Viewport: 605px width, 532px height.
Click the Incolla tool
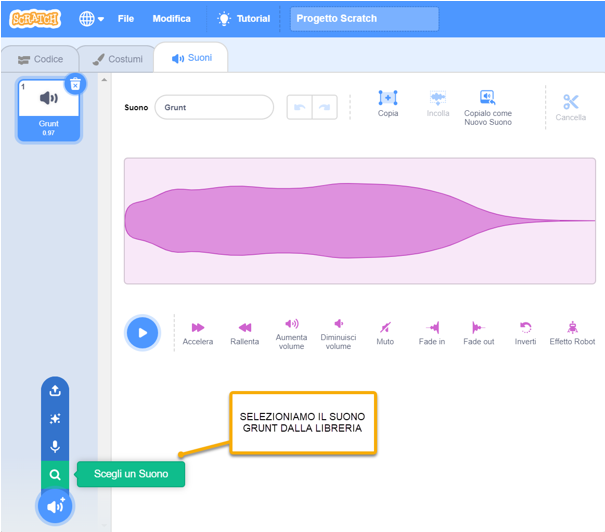click(438, 103)
